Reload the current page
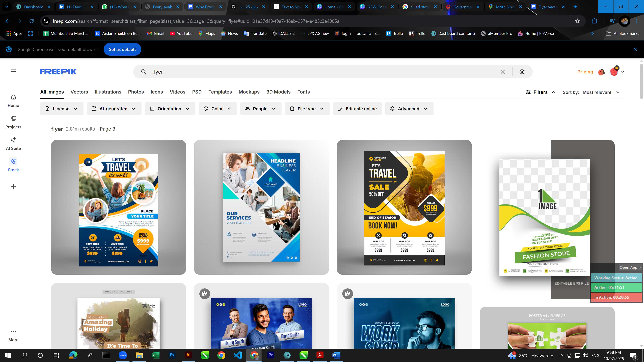This screenshot has width=644, height=362. [32, 21]
